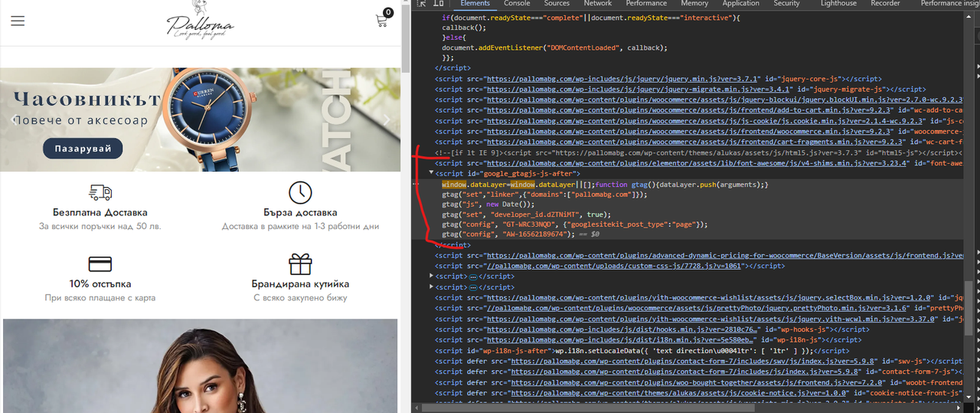The image size is (980, 413).
Task: Select the window.dataLayer code line
Action: tap(605, 185)
